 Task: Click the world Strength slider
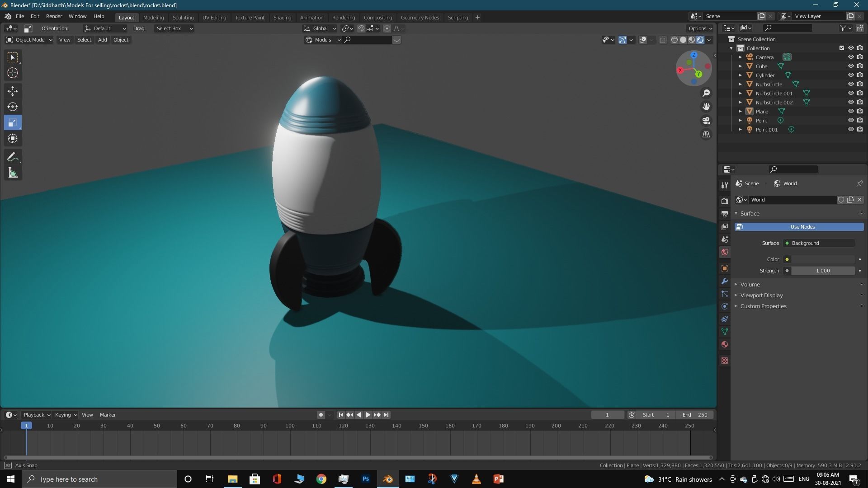(822, 271)
